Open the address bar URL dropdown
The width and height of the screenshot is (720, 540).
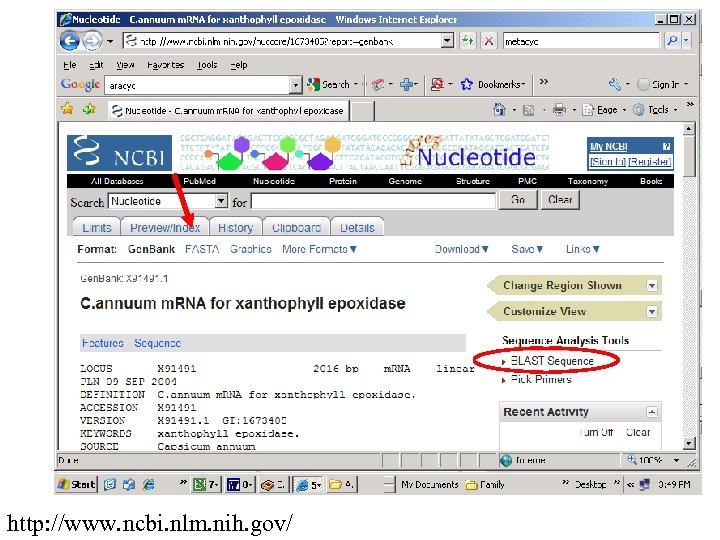click(x=447, y=41)
